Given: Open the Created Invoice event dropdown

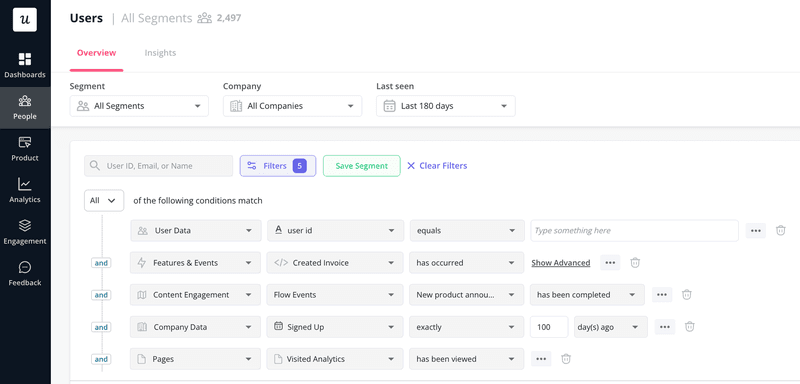Looking at the screenshot, I should [x=335, y=263].
